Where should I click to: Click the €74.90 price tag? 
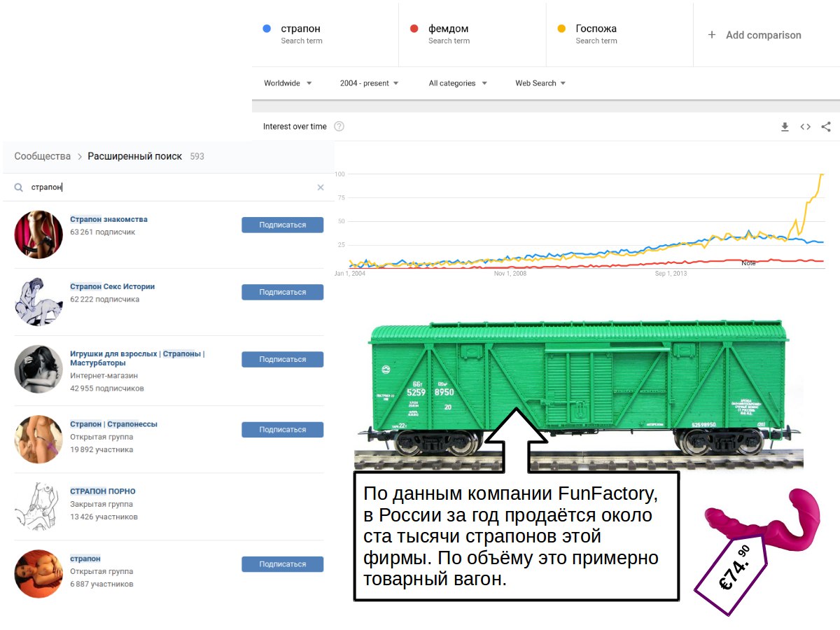pyautogui.click(x=730, y=576)
